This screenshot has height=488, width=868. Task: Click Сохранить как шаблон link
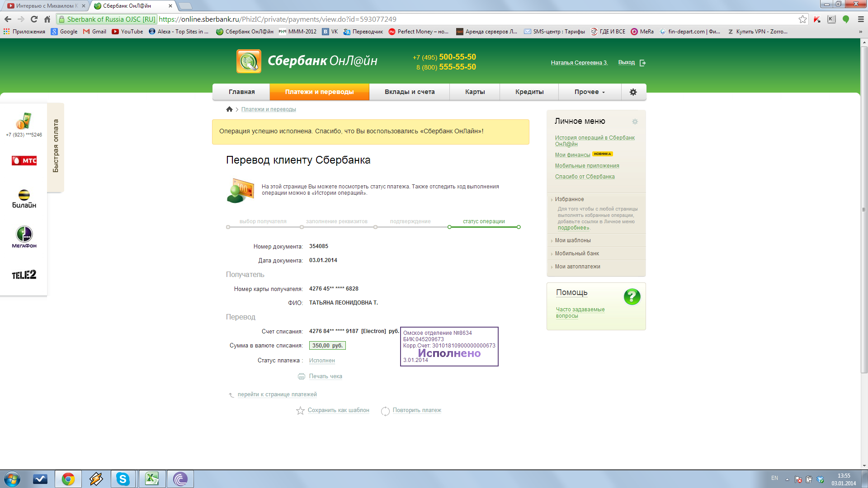(338, 410)
